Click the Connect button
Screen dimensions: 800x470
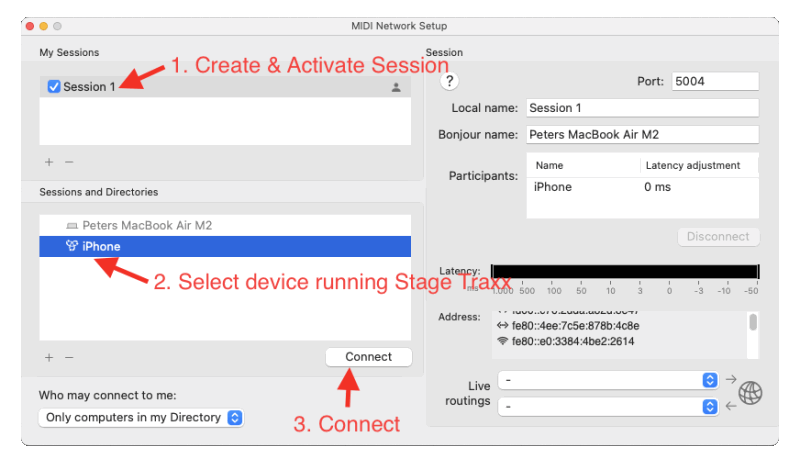pos(368,357)
